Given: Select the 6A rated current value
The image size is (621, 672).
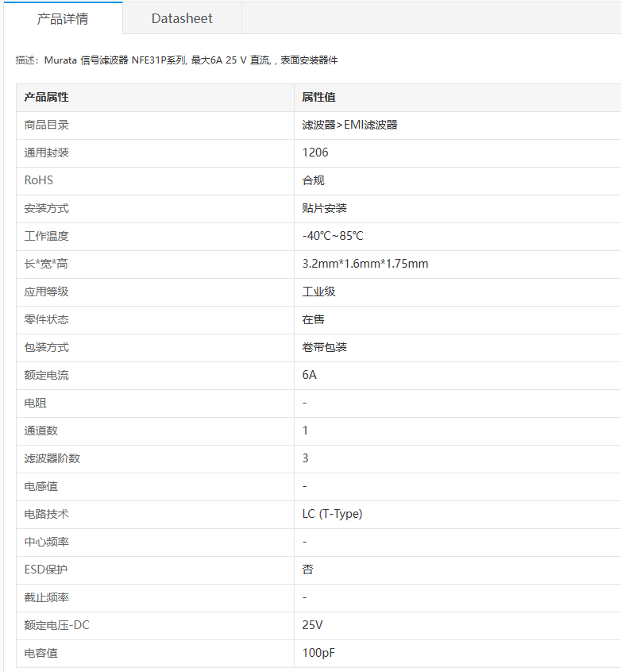Looking at the screenshot, I should coord(309,375).
